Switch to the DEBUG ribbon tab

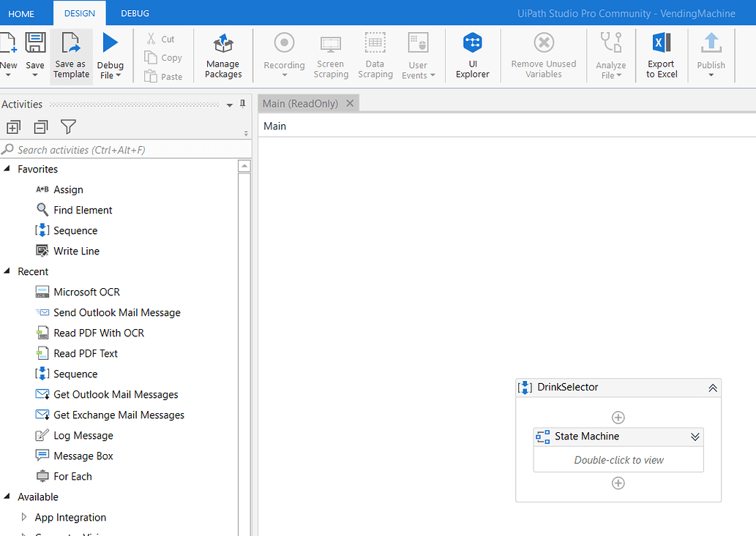tap(134, 12)
